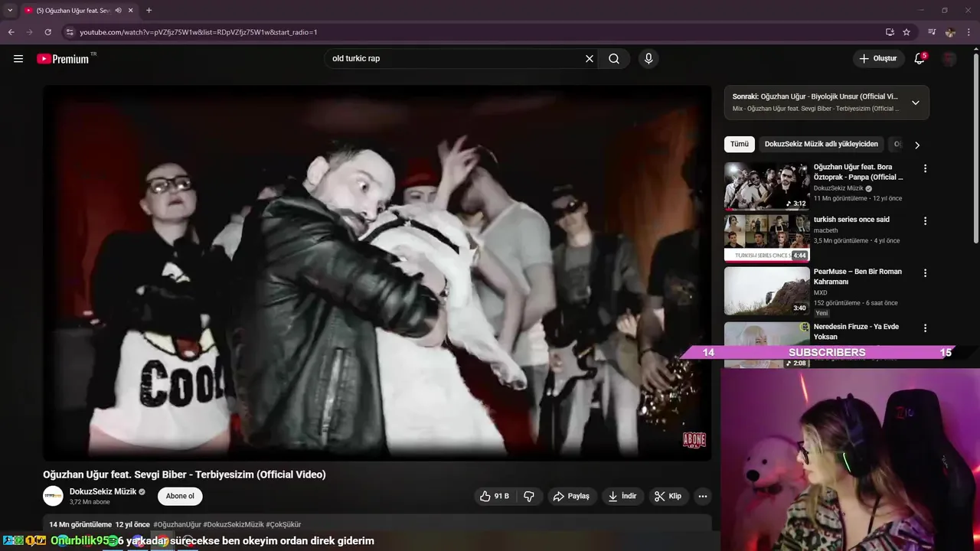Dislike the video with thumbs down
980x551 pixels.
coord(529,496)
